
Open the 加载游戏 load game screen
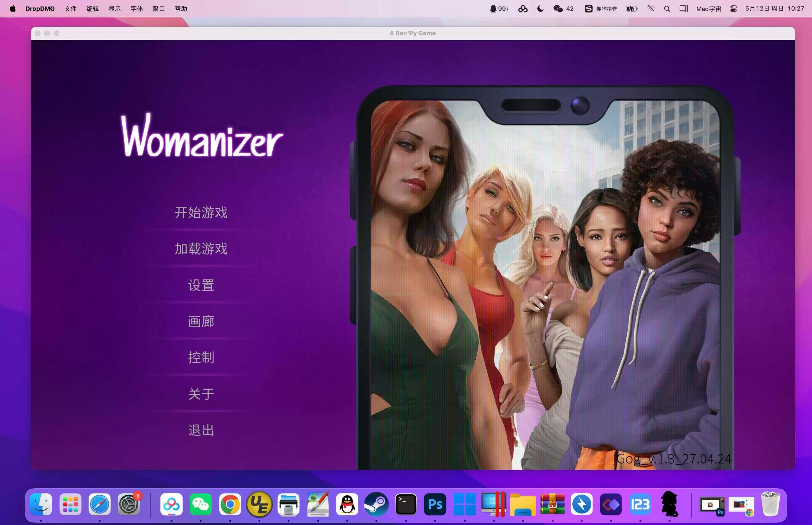point(201,249)
